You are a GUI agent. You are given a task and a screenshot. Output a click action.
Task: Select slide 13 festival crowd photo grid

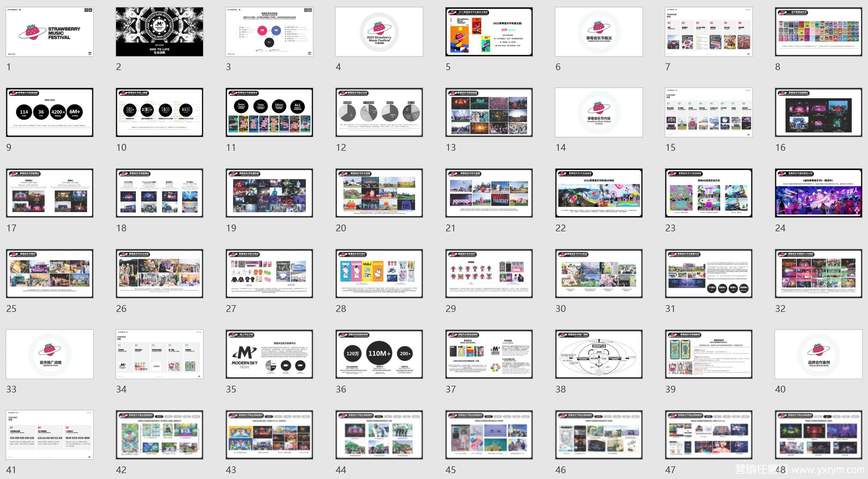pos(489,112)
